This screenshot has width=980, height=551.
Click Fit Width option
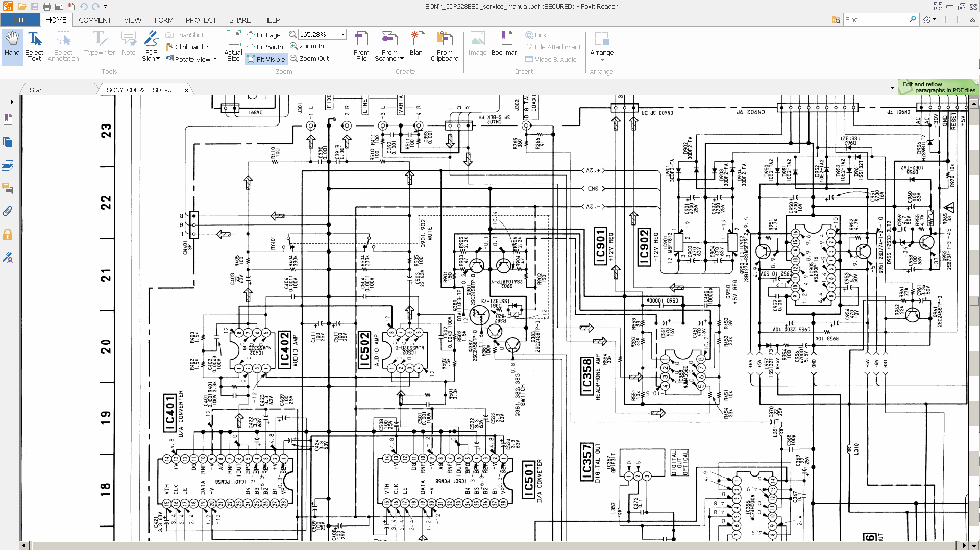(x=265, y=47)
